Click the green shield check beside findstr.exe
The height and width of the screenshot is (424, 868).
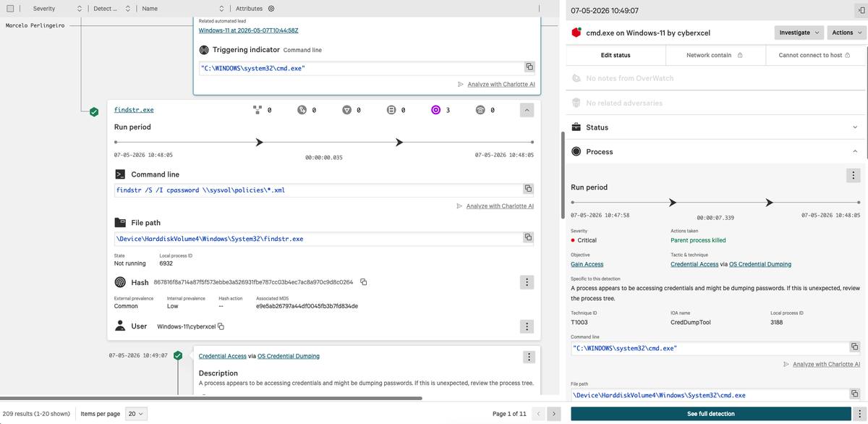[x=94, y=112]
